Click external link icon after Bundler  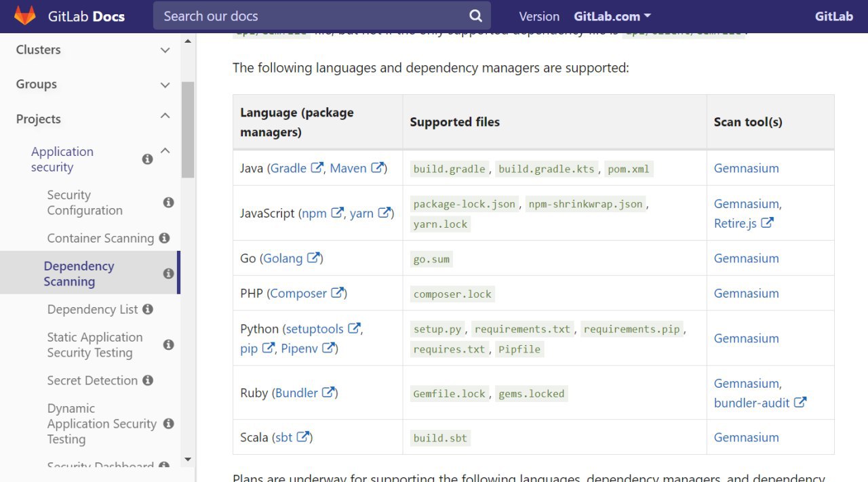[328, 392]
